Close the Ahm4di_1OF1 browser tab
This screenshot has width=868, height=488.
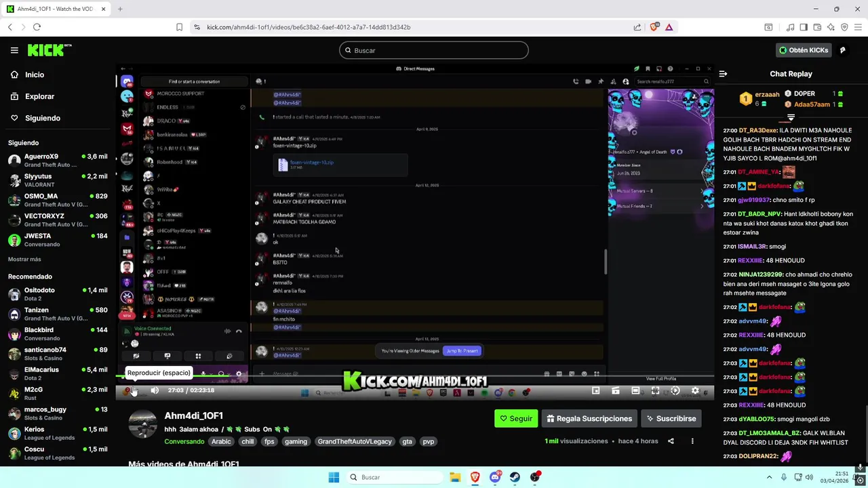coord(103,9)
